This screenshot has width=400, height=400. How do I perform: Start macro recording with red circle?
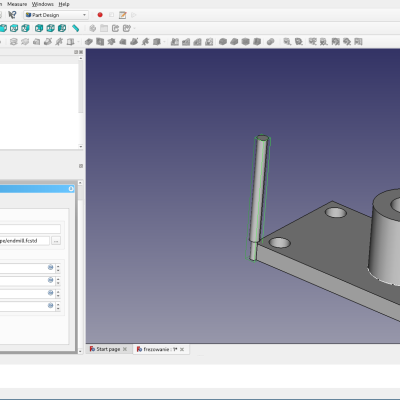pyautogui.click(x=100, y=15)
